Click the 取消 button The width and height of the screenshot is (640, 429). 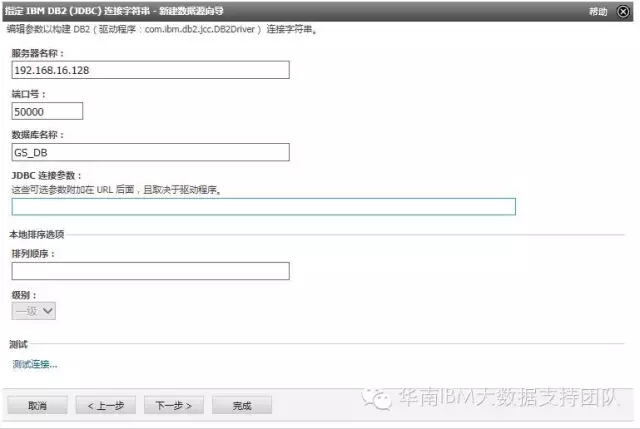tap(38, 405)
